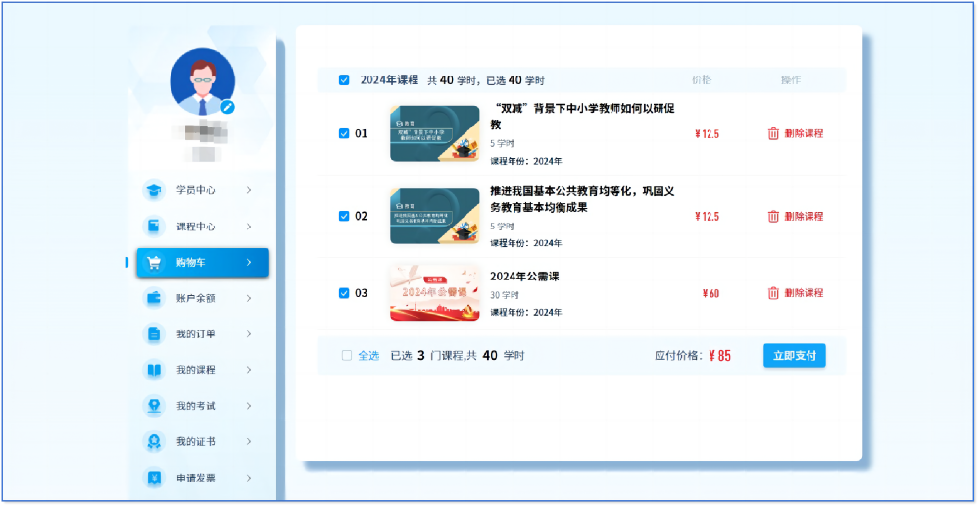The width and height of the screenshot is (980, 507).
Task: Click the 价格 column header
Action: click(702, 80)
